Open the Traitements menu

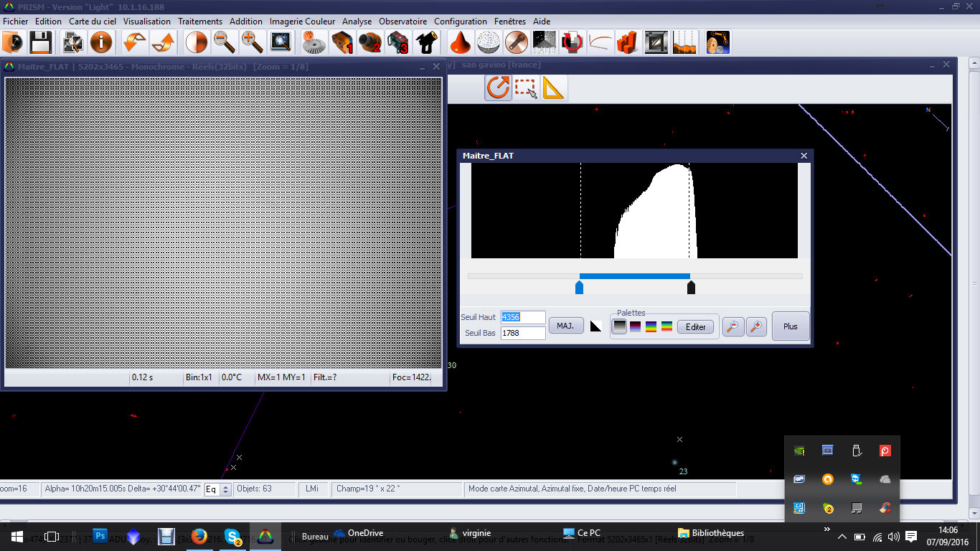[200, 22]
